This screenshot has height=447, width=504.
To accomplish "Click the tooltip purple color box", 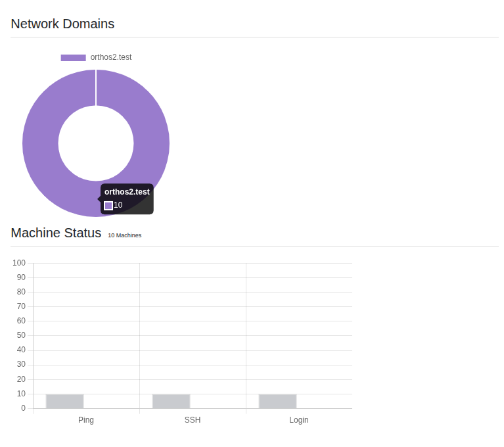I will (108, 206).
